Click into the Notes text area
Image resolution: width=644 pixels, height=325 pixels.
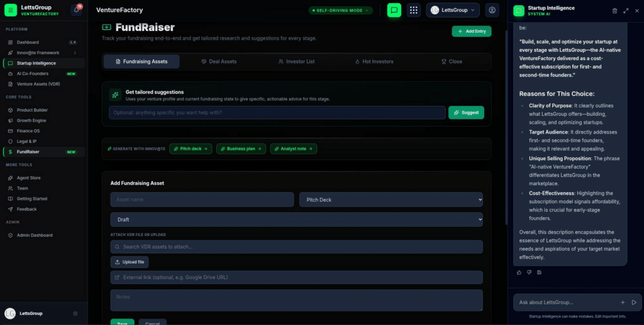pyautogui.click(x=297, y=300)
